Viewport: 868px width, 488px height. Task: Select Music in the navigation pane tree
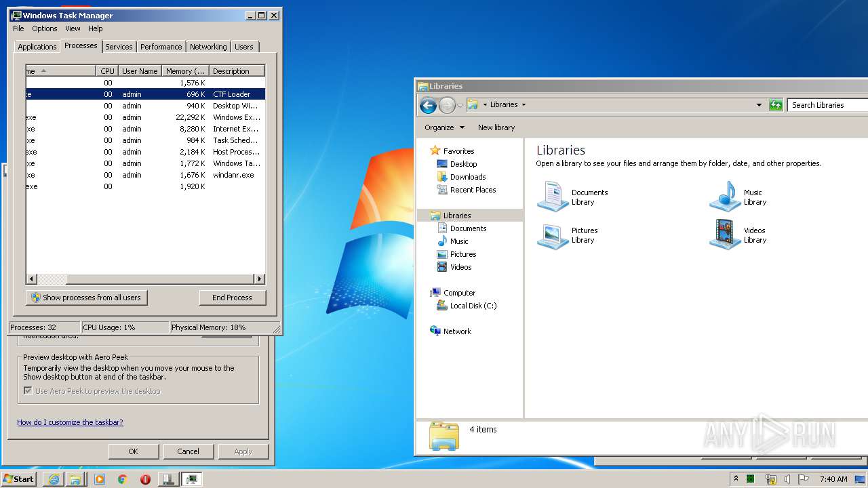point(459,241)
